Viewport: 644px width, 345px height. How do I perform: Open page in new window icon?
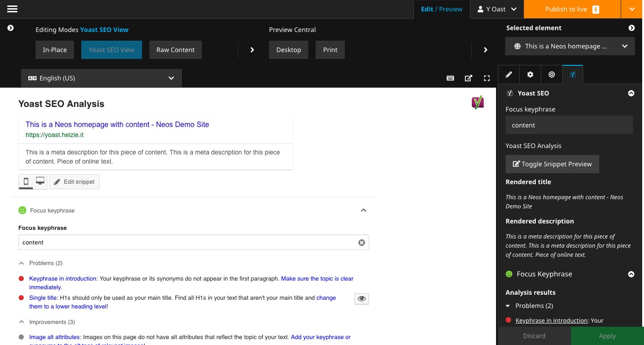pyautogui.click(x=469, y=78)
